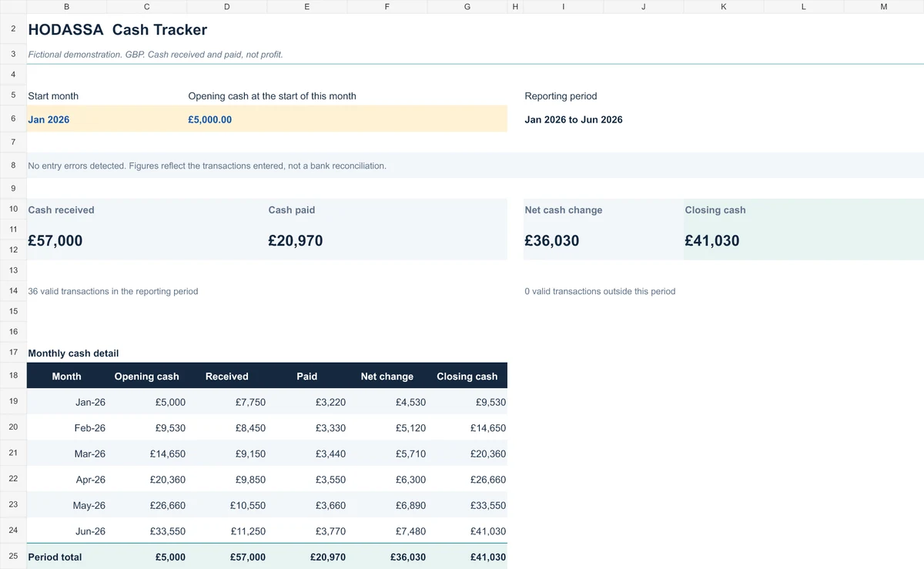Click the Closing cash card label

(x=715, y=209)
